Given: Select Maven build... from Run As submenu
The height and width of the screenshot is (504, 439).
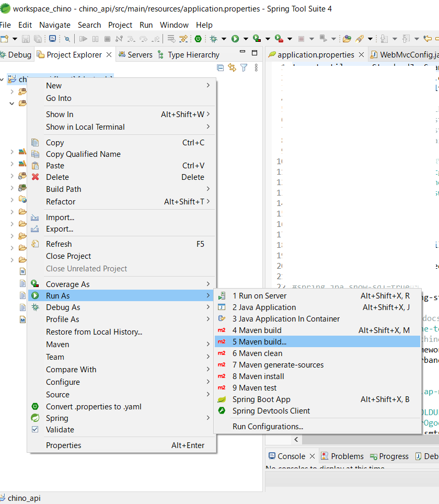Looking at the screenshot, I should [259, 342].
